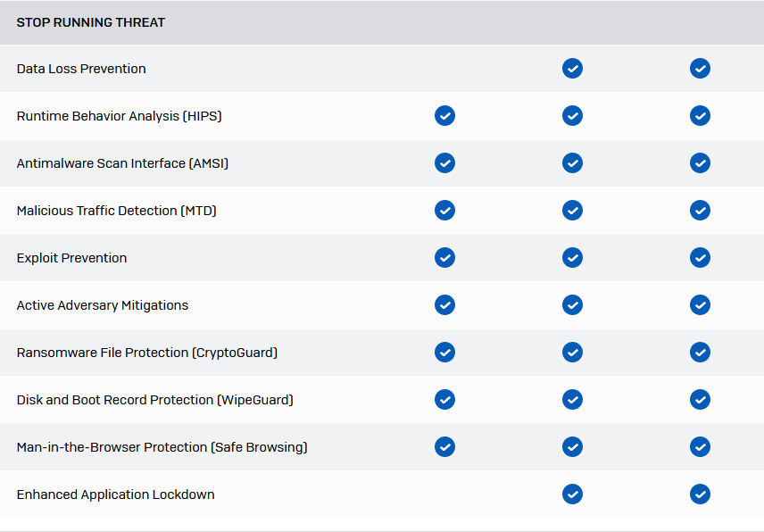The image size is (764, 532).
Task: Click first-column checkmark for Ransomware File Protection
Action: click(444, 353)
